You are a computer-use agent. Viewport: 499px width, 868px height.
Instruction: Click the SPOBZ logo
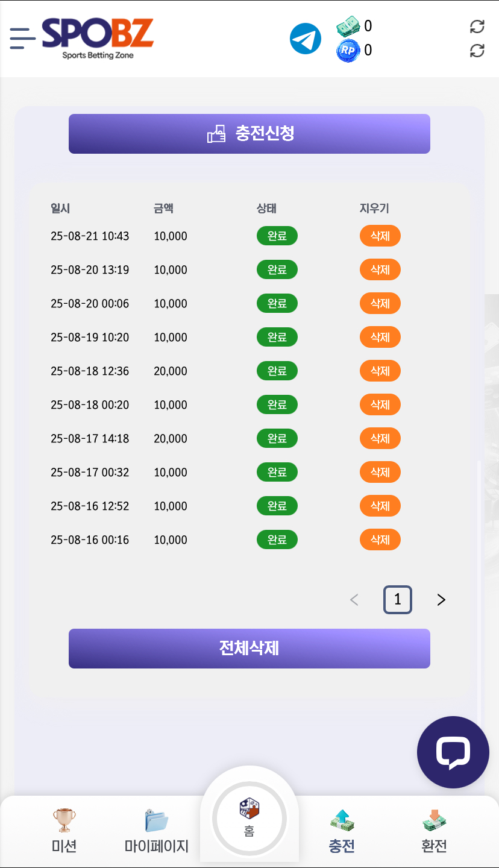[98, 38]
